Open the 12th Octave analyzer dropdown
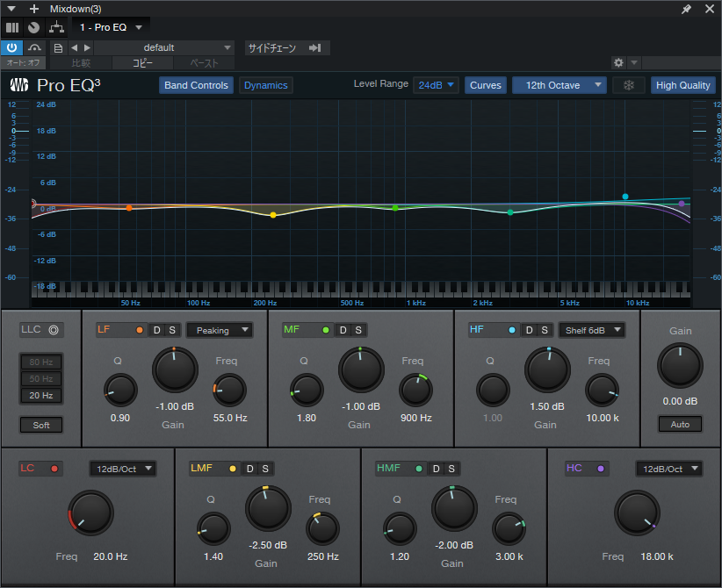The height and width of the screenshot is (588, 722). 560,85
